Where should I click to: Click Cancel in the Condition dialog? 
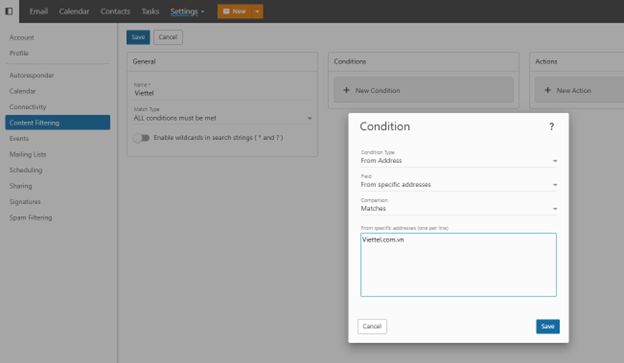pos(372,326)
